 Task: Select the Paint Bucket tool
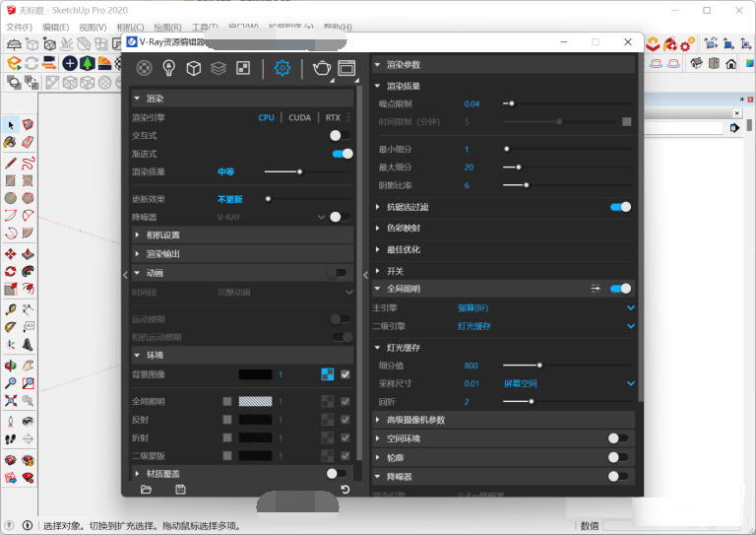coord(10,142)
